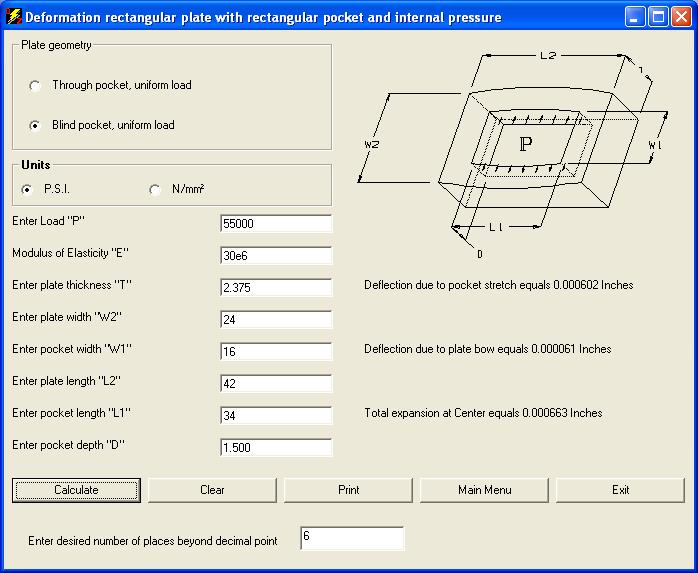The height and width of the screenshot is (573, 698).
Task: Minimize the deformation calculator window
Action: [635, 17]
